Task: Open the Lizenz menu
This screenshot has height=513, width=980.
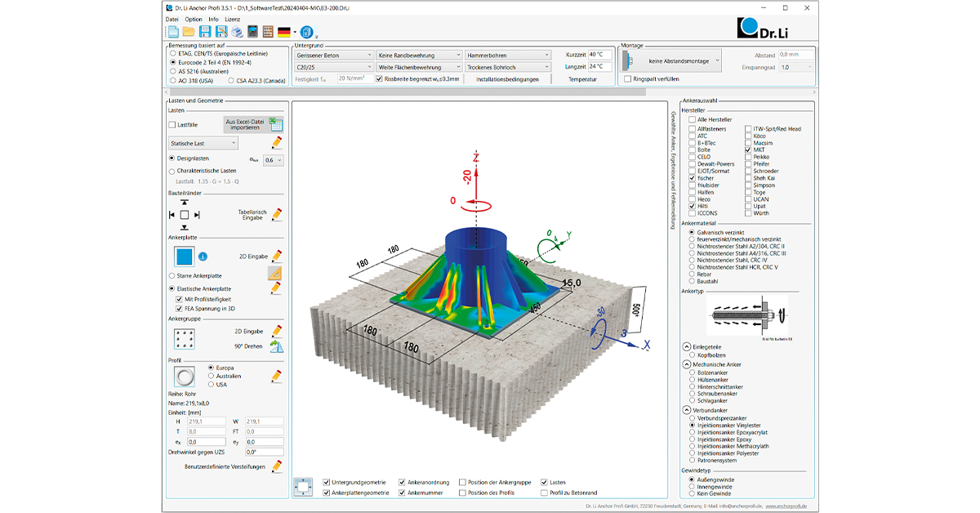Action: pyautogui.click(x=233, y=19)
